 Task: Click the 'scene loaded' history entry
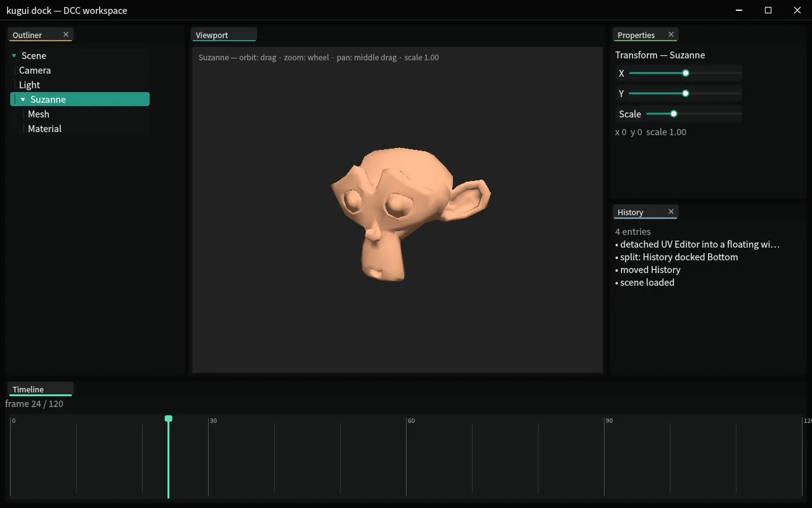(645, 283)
